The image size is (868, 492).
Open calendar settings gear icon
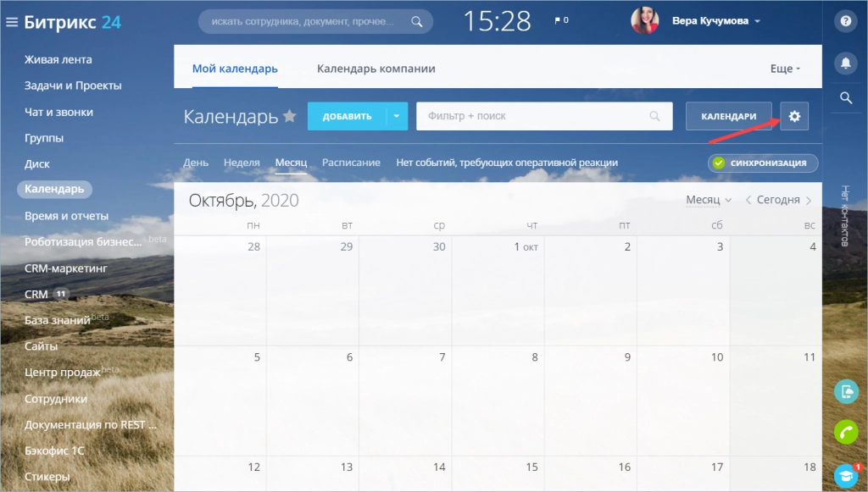[x=794, y=116]
